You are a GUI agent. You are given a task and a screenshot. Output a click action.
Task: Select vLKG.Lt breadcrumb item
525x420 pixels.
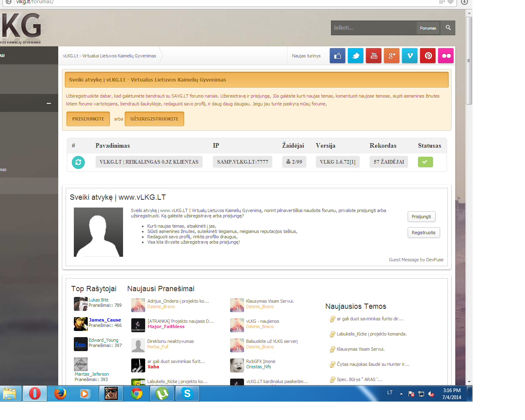pyautogui.click(x=110, y=56)
